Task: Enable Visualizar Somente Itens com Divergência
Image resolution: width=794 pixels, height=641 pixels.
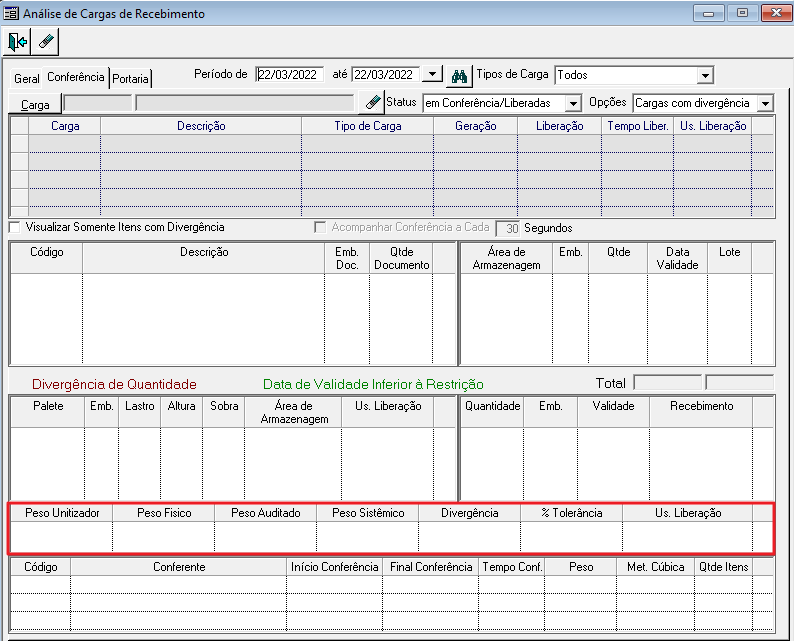Action: pyautogui.click(x=15, y=227)
